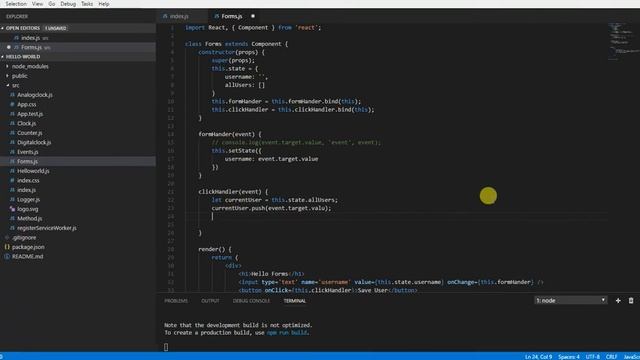Select Forms.js in src folder
The height and width of the screenshot is (360, 640).
click(27, 162)
